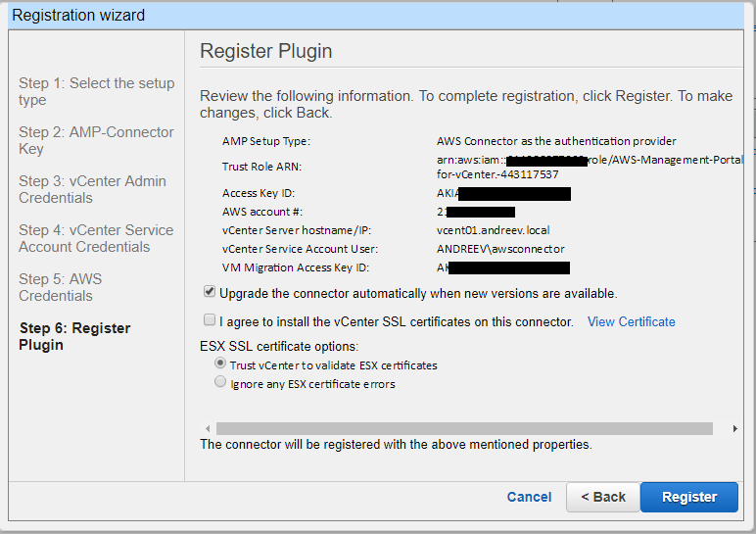Go to Step 1: Select the setup type

coord(96,91)
